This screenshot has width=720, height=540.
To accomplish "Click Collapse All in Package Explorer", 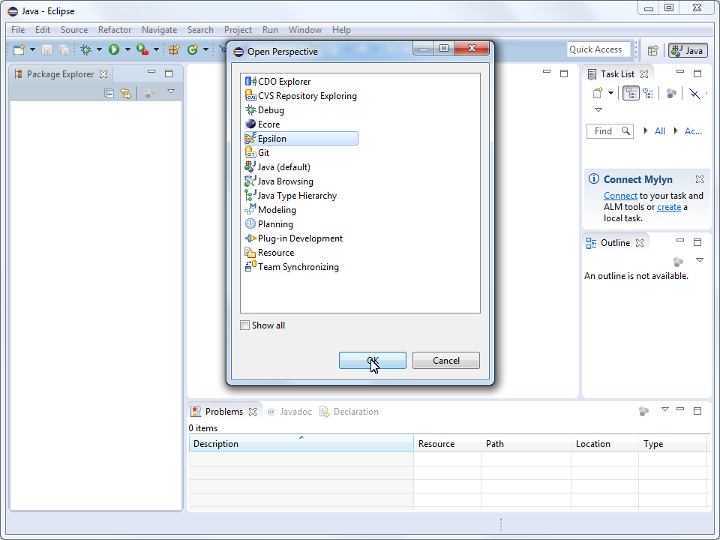I will [x=109, y=93].
